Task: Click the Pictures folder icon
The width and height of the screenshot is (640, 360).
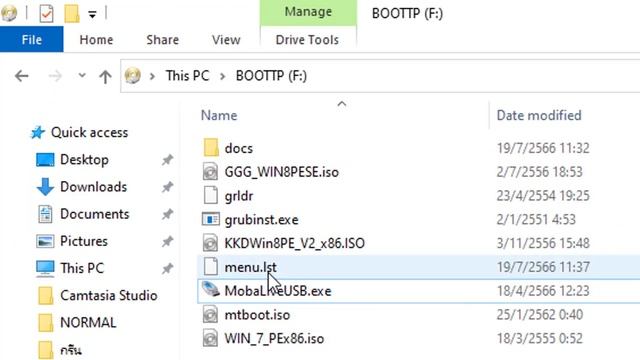Action: point(44,241)
